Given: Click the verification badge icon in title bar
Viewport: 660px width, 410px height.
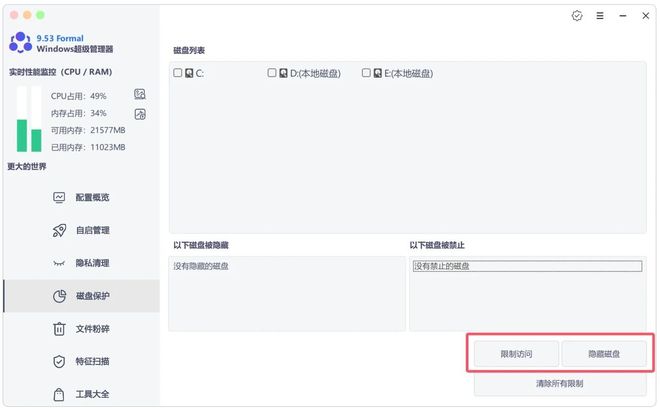Looking at the screenshot, I should [577, 16].
